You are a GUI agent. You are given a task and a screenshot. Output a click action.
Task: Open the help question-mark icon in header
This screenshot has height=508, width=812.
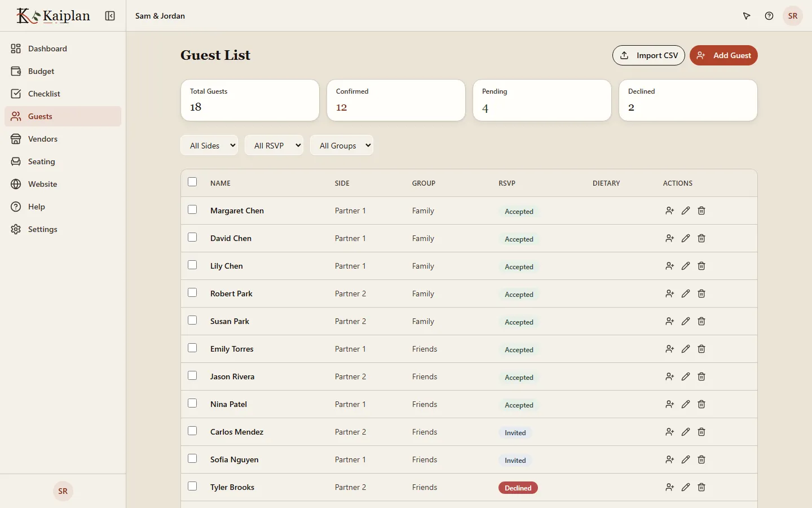point(769,16)
